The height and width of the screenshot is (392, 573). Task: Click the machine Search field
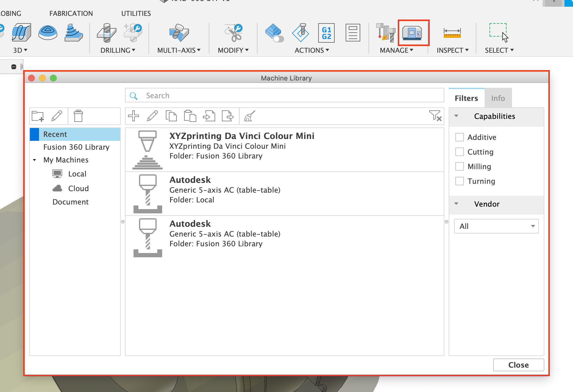coord(284,95)
